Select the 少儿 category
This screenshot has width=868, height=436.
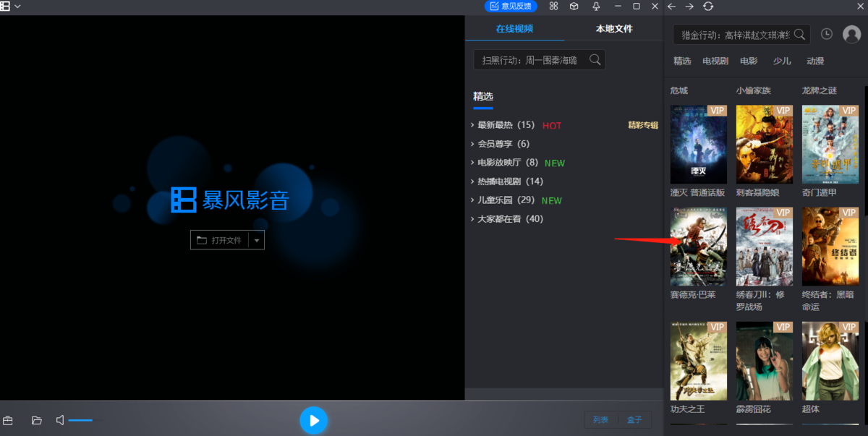pyautogui.click(x=782, y=61)
